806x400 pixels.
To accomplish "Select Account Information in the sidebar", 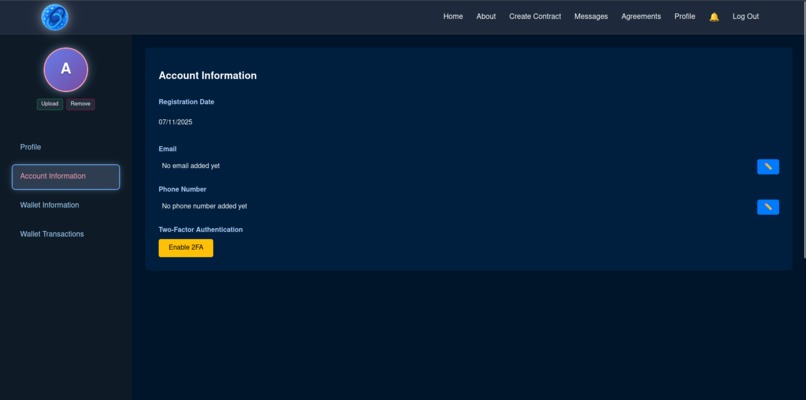I will (66, 177).
